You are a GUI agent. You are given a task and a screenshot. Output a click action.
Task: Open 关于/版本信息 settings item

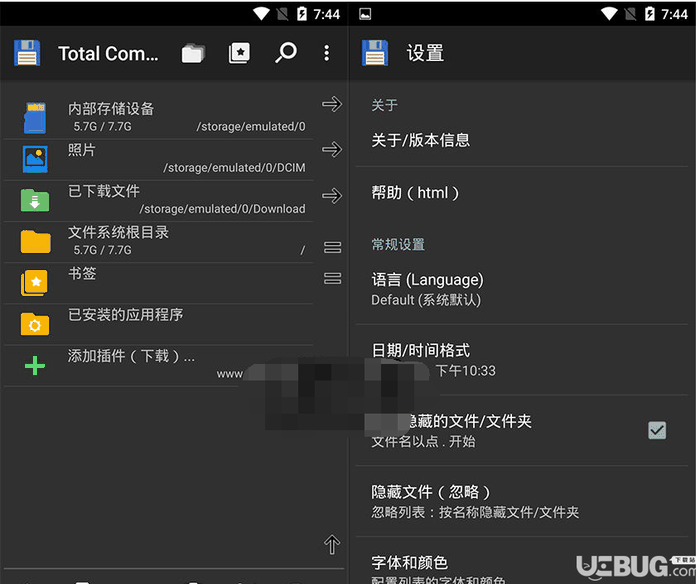point(521,141)
